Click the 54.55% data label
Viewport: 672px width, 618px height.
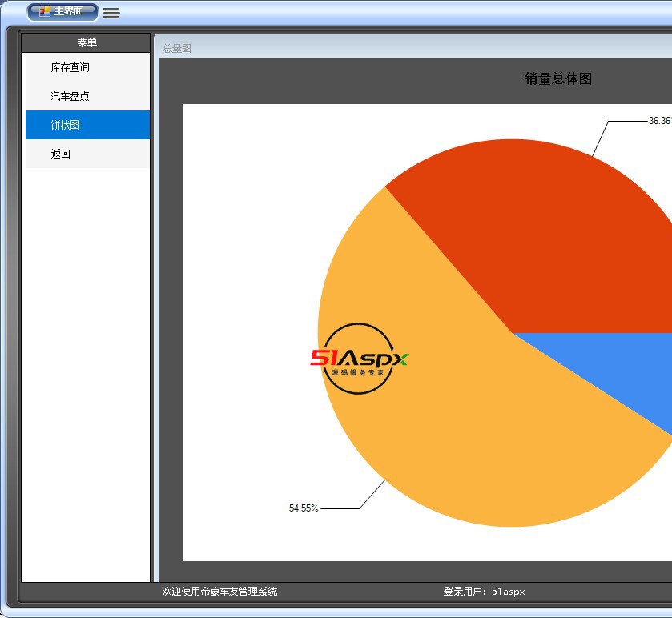coord(304,508)
